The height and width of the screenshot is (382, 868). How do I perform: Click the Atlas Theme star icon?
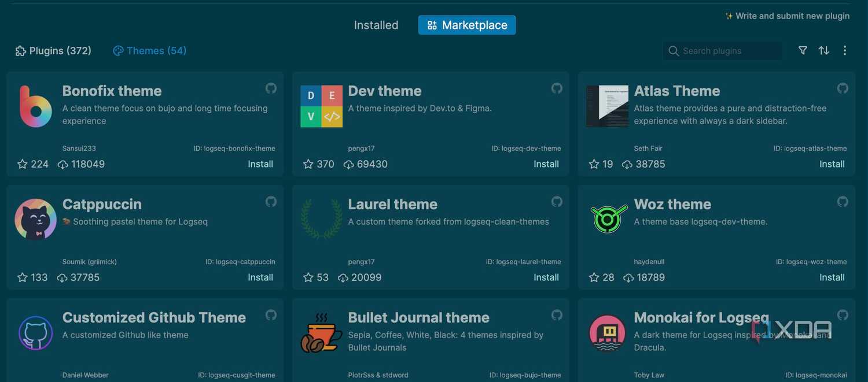point(594,164)
